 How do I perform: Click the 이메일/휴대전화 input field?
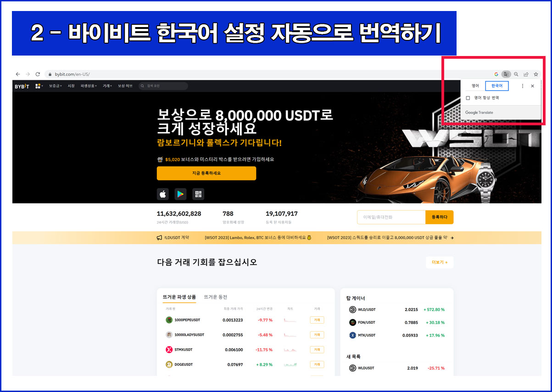pyautogui.click(x=391, y=217)
